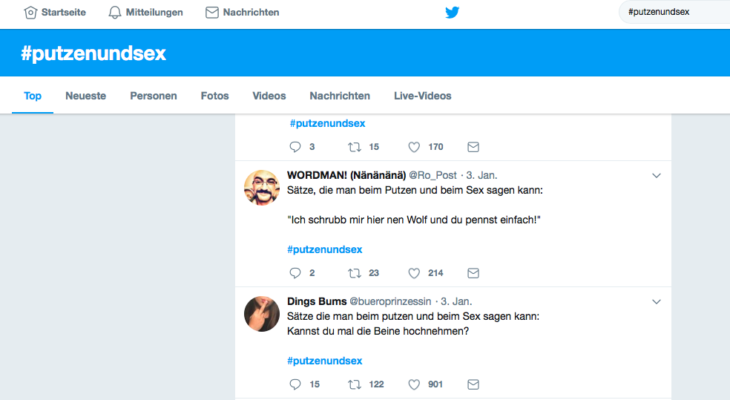The height and width of the screenshot is (400, 730).
Task: Retweet the Dings Bums tweet
Action: pyautogui.click(x=354, y=385)
